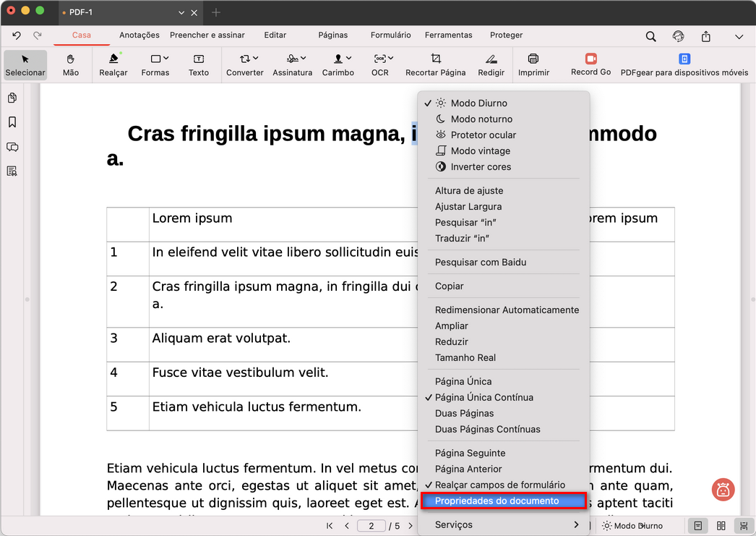
Task: Select the Realçar (highlight) tool
Action: point(113,64)
